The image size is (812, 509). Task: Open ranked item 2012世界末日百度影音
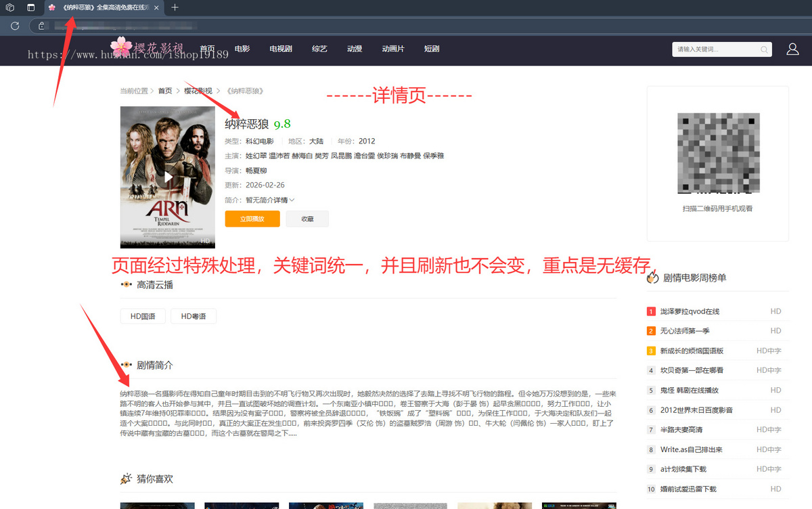(x=696, y=410)
